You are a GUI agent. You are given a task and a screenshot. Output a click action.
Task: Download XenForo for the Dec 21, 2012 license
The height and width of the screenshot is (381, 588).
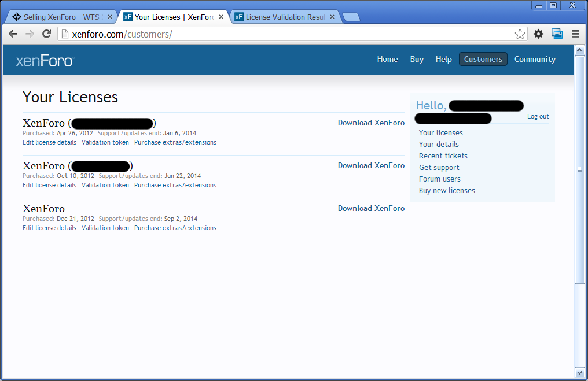coord(371,208)
